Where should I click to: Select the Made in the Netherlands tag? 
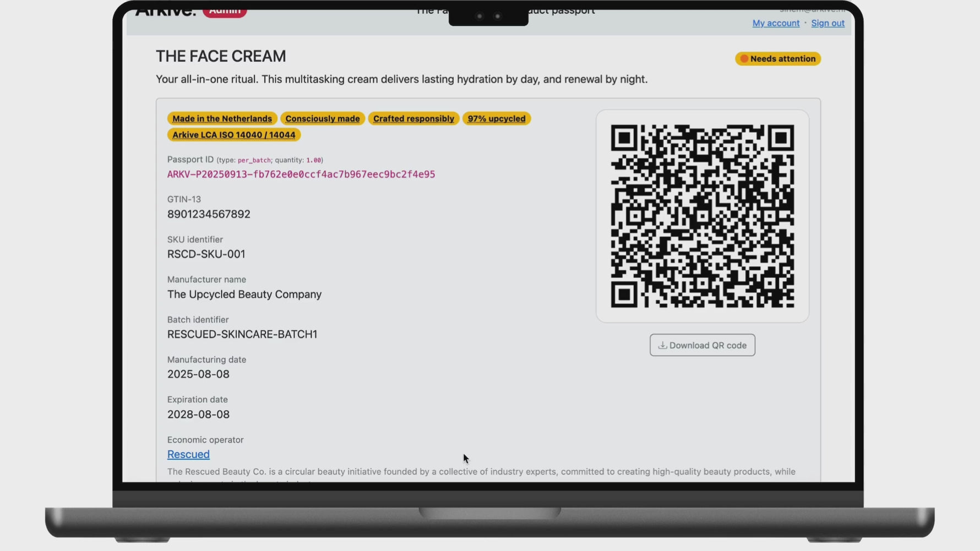click(x=222, y=118)
